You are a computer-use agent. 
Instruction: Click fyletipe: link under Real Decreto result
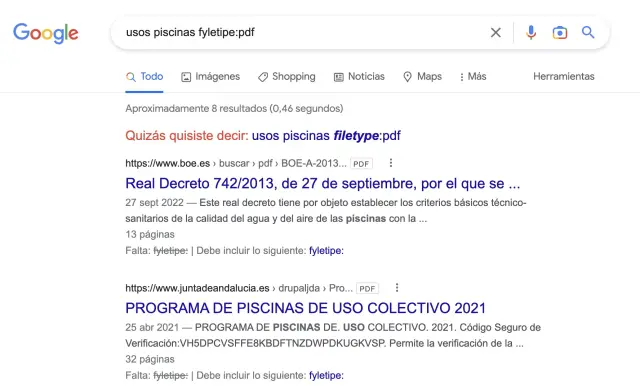pyautogui.click(x=326, y=251)
